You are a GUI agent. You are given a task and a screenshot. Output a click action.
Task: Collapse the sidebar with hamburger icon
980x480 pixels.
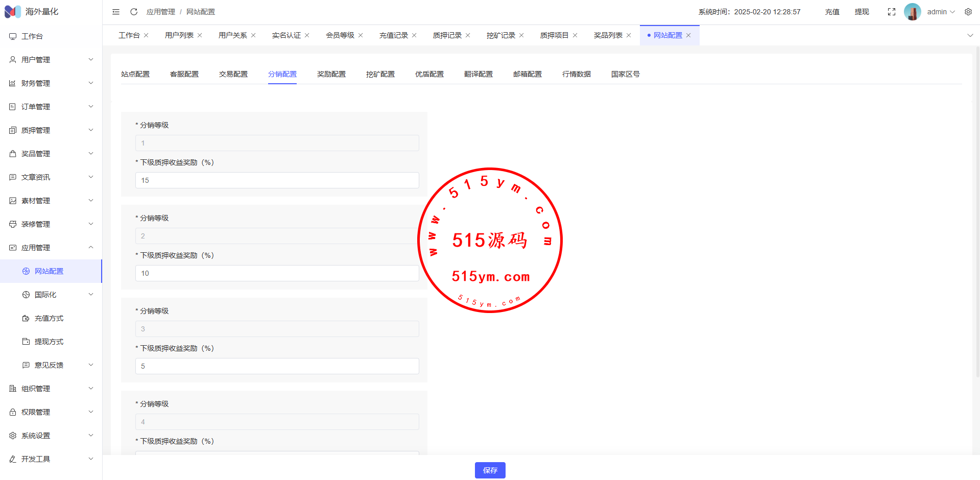point(116,12)
